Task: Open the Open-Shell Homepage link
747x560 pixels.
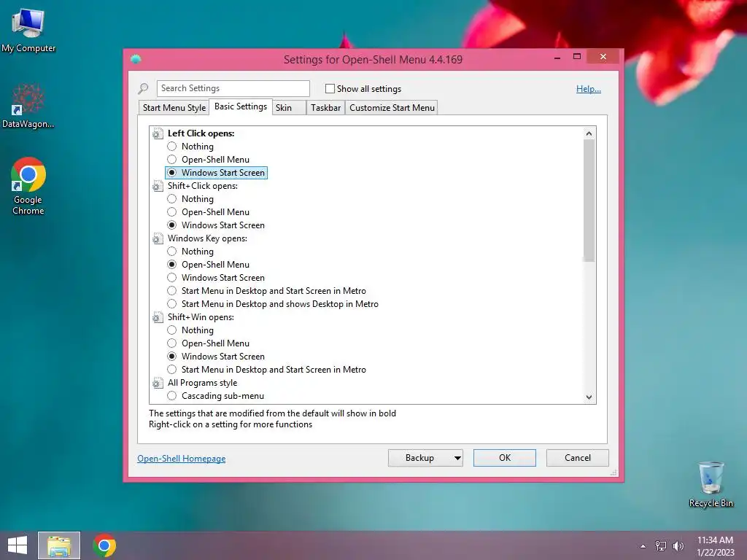Action: click(x=182, y=459)
